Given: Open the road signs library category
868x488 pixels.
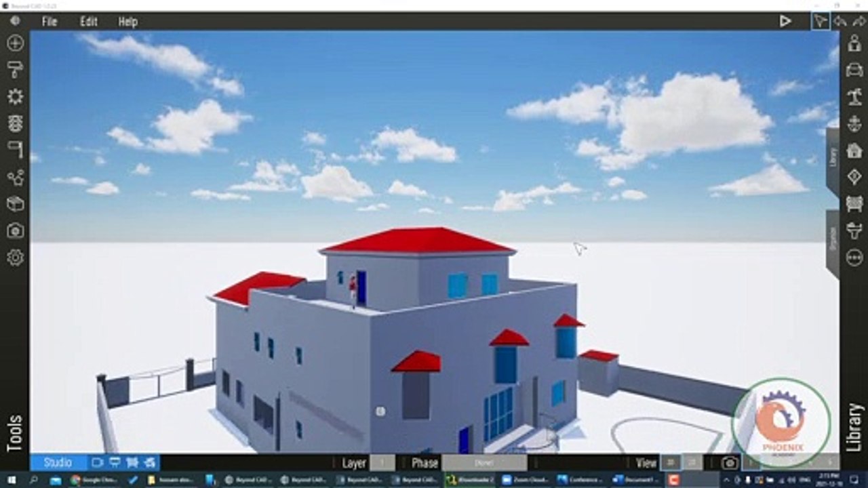Looking at the screenshot, I should click(x=854, y=177).
